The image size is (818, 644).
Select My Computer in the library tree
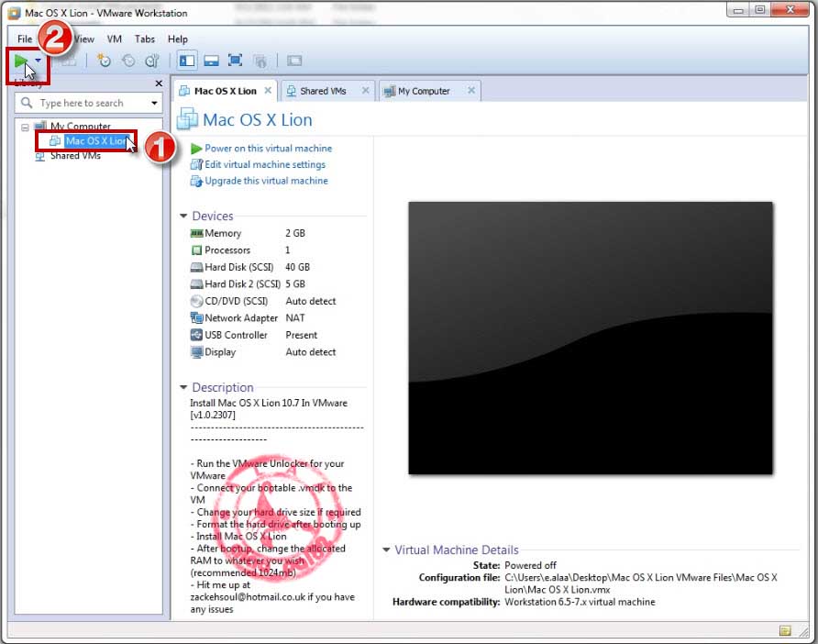81,127
